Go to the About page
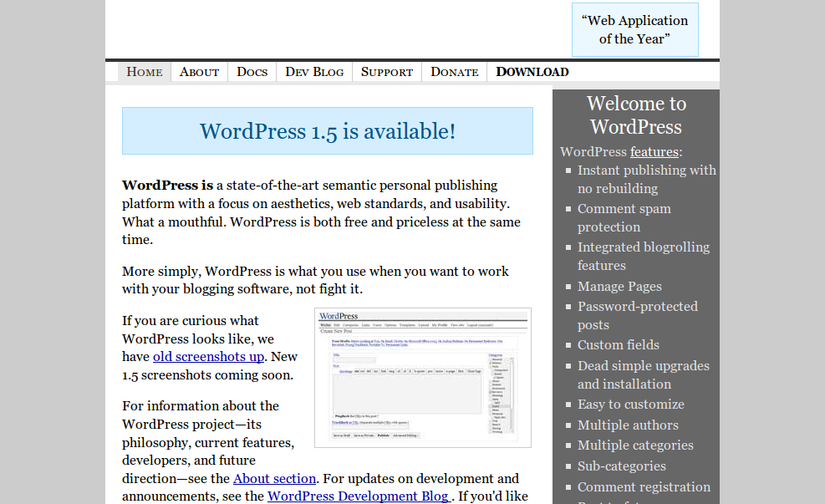The height and width of the screenshot is (504, 825). tap(200, 72)
